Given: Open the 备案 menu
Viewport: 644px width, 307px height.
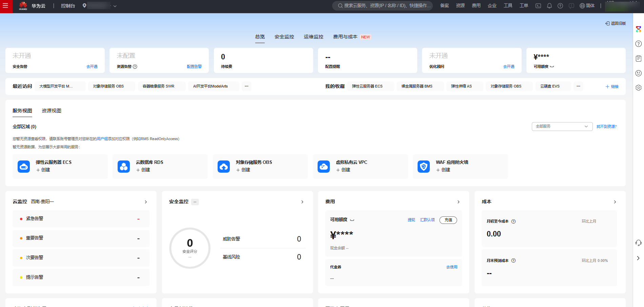Looking at the screenshot, I should (444, 6).
